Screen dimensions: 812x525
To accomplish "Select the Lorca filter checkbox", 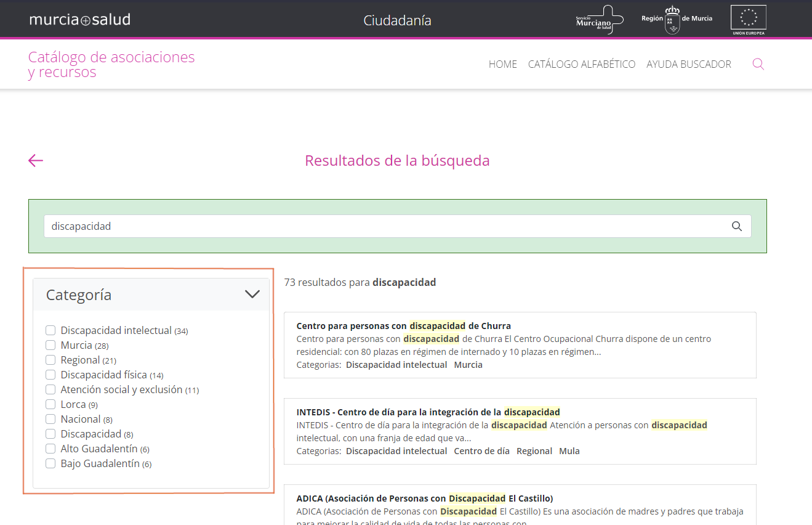I will click(50, 404).
